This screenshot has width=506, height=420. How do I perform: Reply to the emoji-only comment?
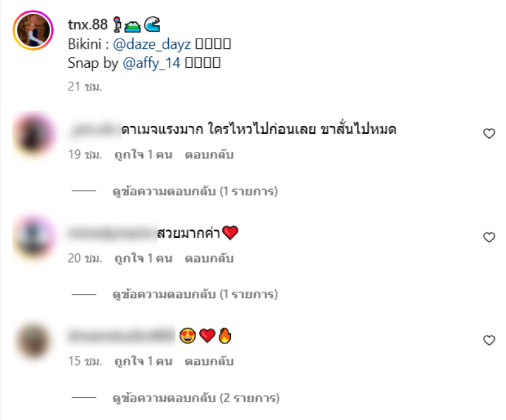(209, 361)
